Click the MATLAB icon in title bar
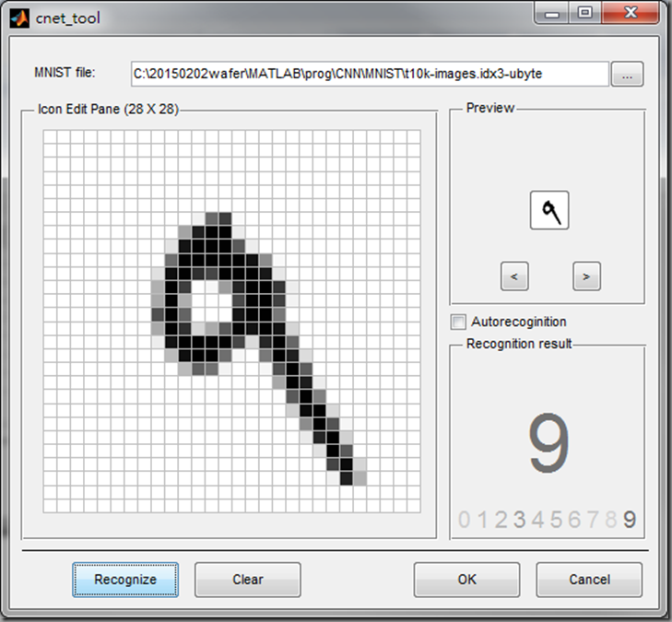Screen dimensions: 672x622 click(19, 18)
